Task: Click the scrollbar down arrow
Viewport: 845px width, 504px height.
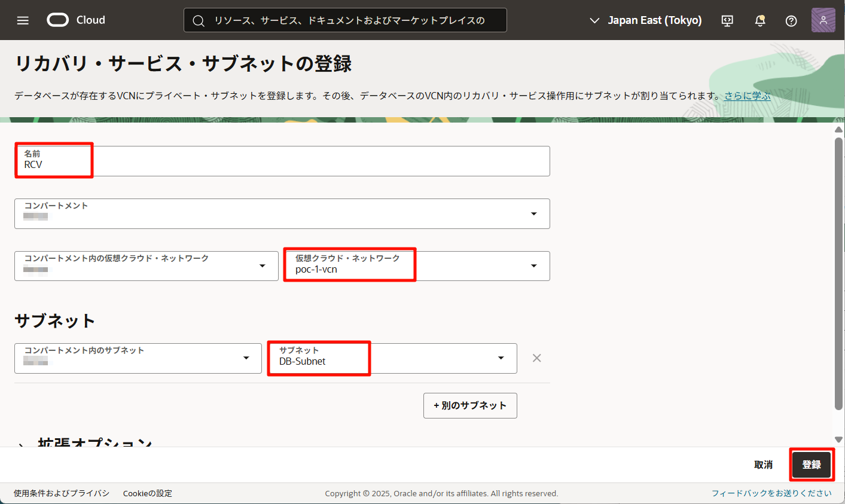Action: pyautogui.click(x=838, y=439)
